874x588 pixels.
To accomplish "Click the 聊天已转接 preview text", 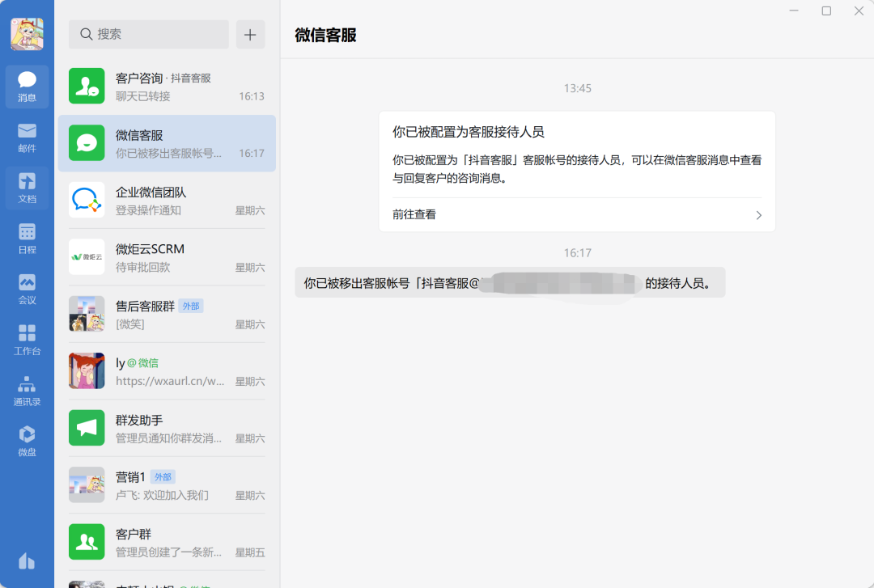I will pyautogui.click(x=142, y=96).
